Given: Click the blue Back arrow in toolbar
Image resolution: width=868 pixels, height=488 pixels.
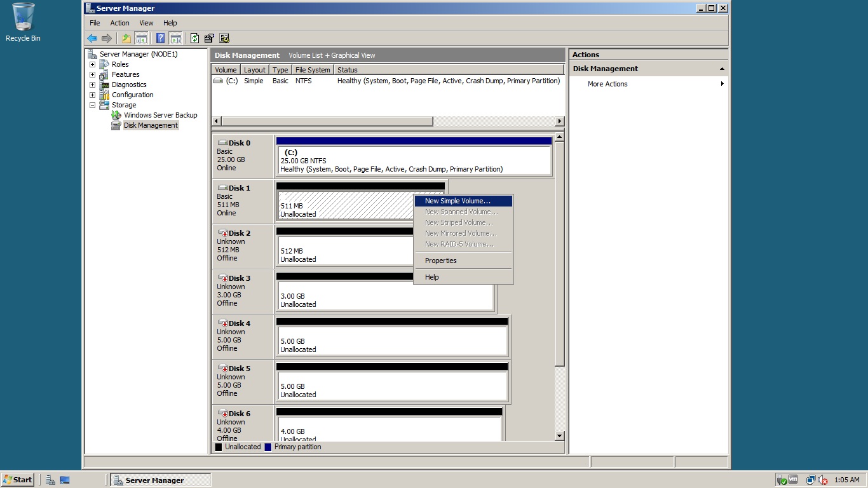Looking at the screenshot, I should pos(92,38).
